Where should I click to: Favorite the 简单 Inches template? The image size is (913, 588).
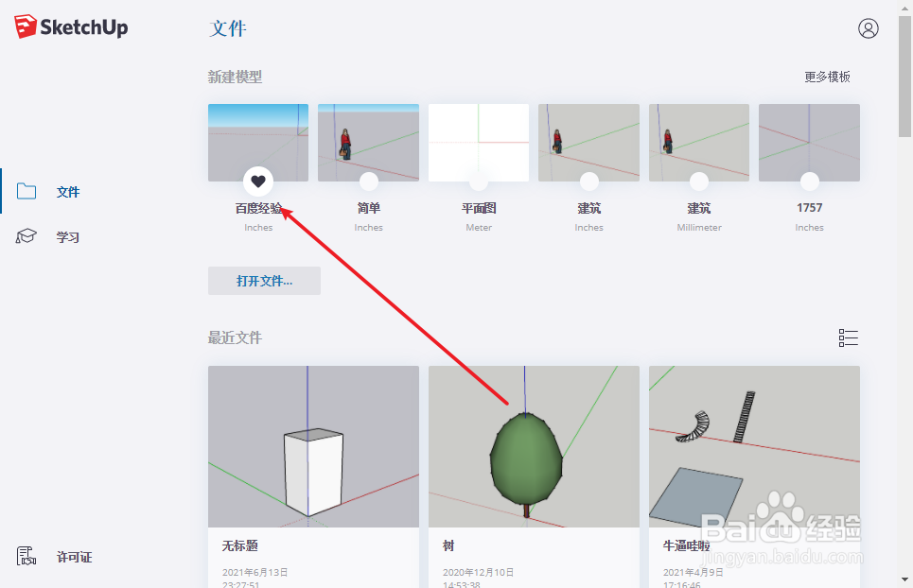[x=369, y=182]
